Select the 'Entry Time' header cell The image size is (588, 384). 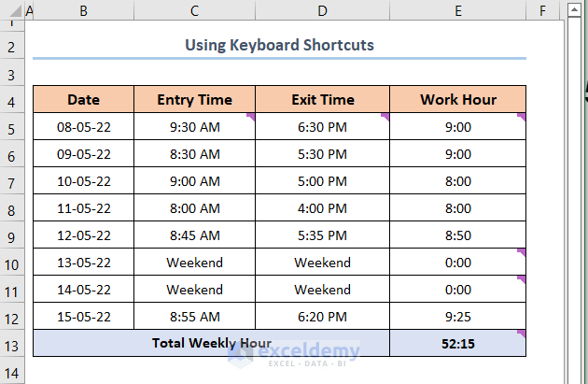pos(194,100)
